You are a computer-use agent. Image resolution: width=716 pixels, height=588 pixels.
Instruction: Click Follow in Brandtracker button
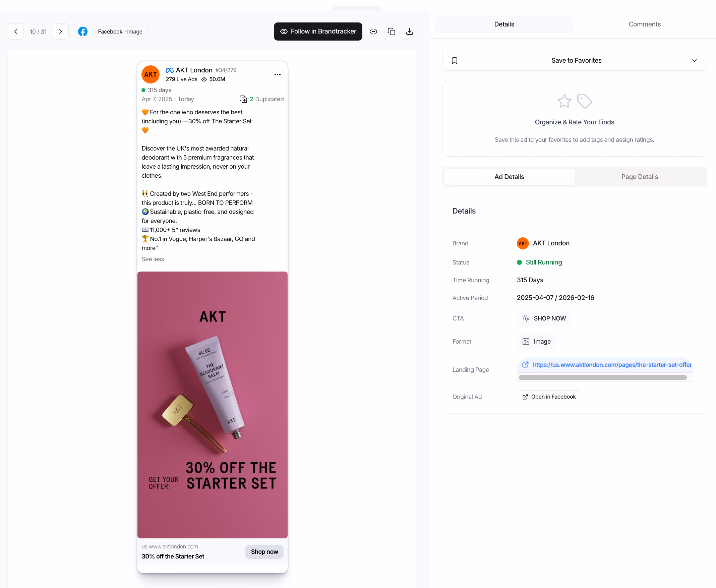pos(318,32)
